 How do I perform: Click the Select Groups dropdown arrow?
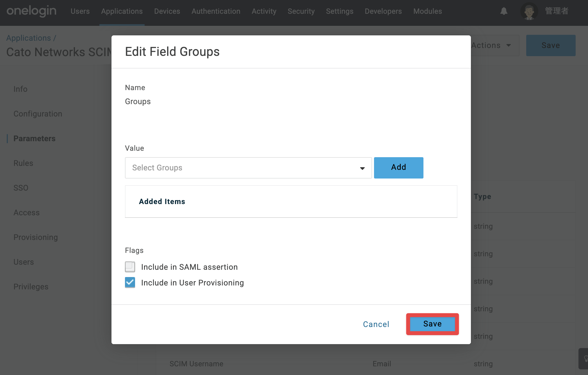coord(362,168)
